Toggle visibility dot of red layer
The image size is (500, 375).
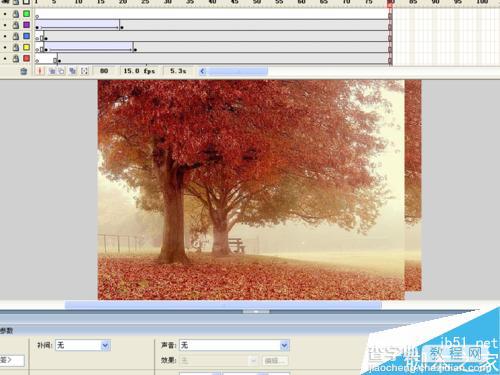5,59
